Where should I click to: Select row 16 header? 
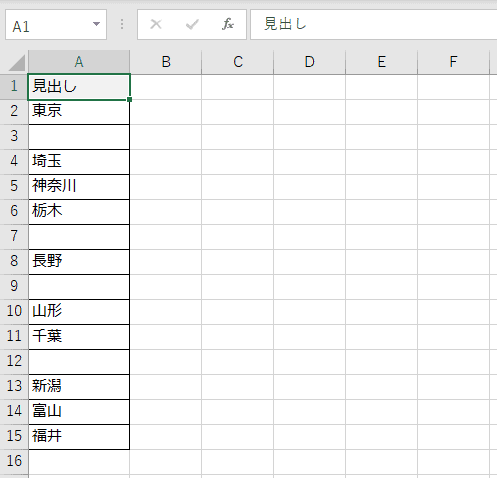point(14,461)
